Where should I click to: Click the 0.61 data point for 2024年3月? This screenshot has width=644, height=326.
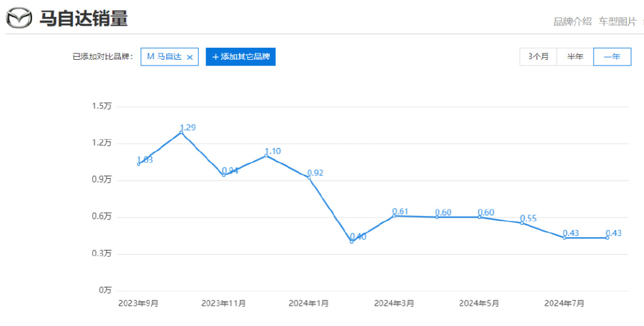point(394,215)
